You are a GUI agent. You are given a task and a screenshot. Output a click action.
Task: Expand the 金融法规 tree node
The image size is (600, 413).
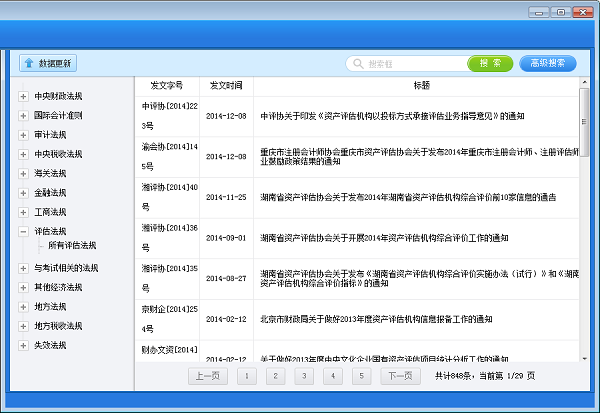(x=23, y=193)
